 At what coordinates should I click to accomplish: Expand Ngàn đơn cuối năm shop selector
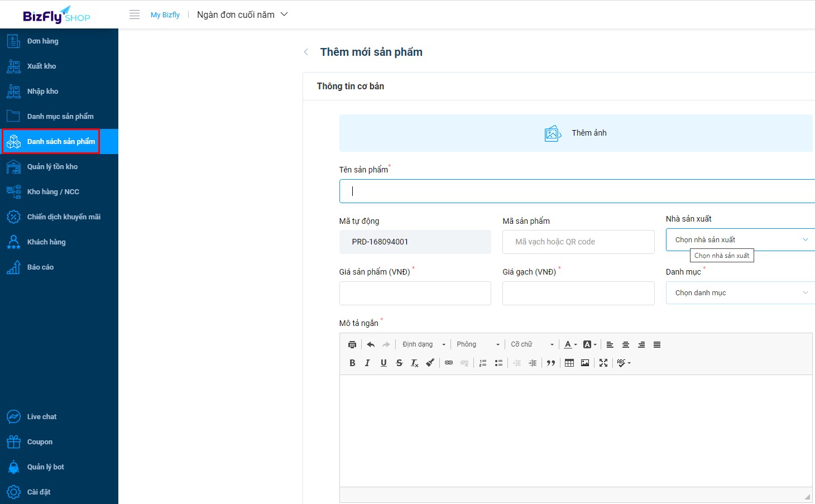coord(242,15)
